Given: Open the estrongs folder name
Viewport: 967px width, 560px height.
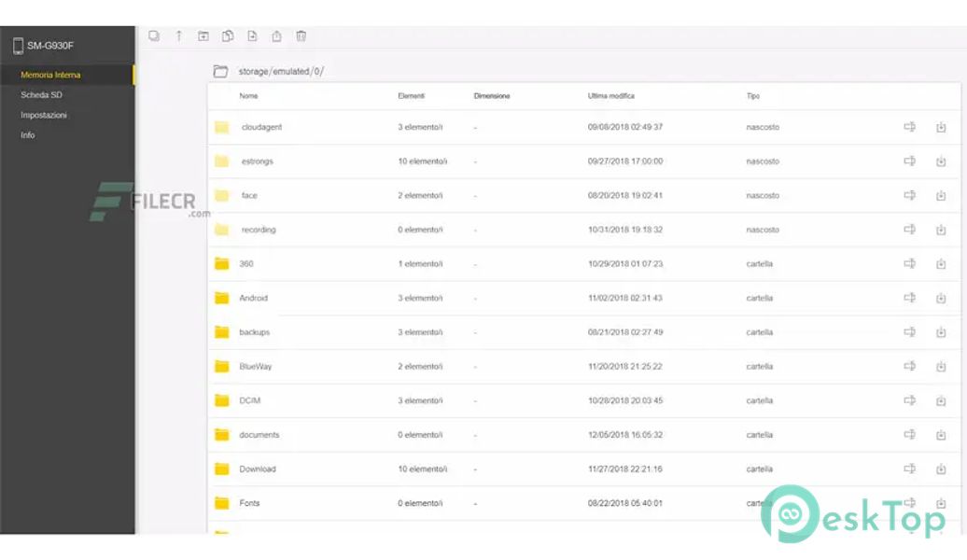Looking at the screenshot, I should coord(258,161).
